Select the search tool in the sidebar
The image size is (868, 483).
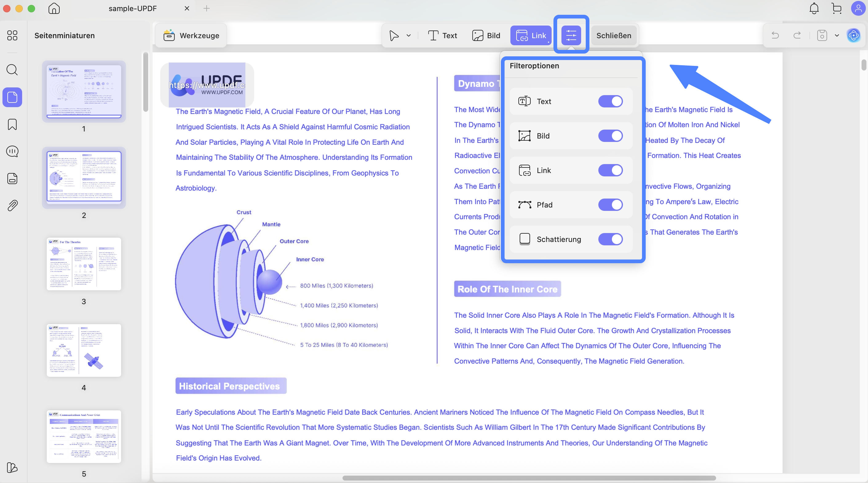point(12,70)
